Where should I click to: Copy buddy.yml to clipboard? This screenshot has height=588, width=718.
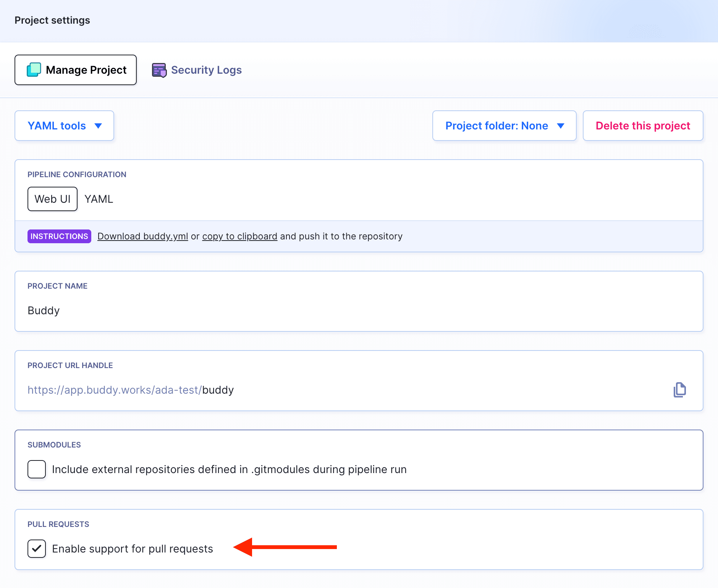[x=239, y=236]
